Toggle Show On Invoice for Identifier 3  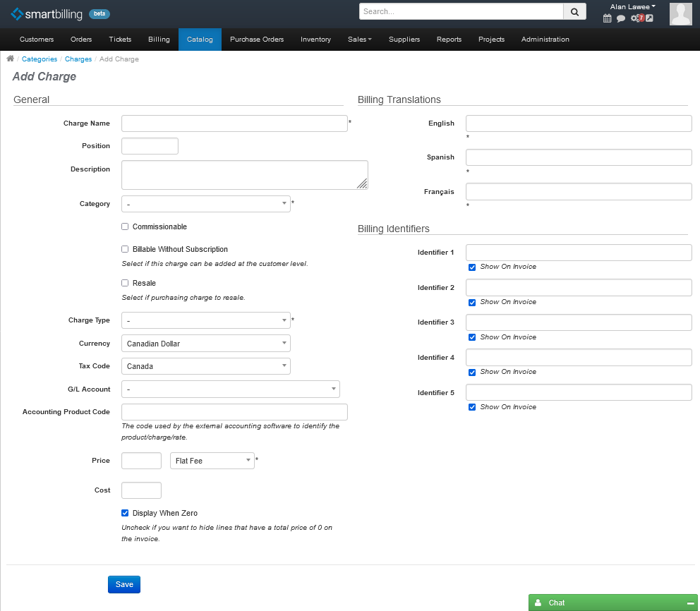472,337
